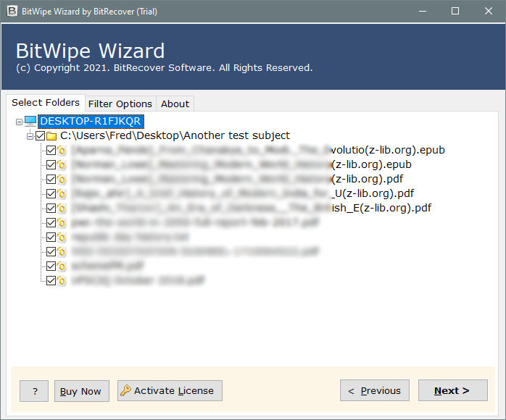This screenshot has height=420, width=506.
Task: Click the file icon of the volutio(z-lib.org).epub row
Action: (x=62, y=150)
